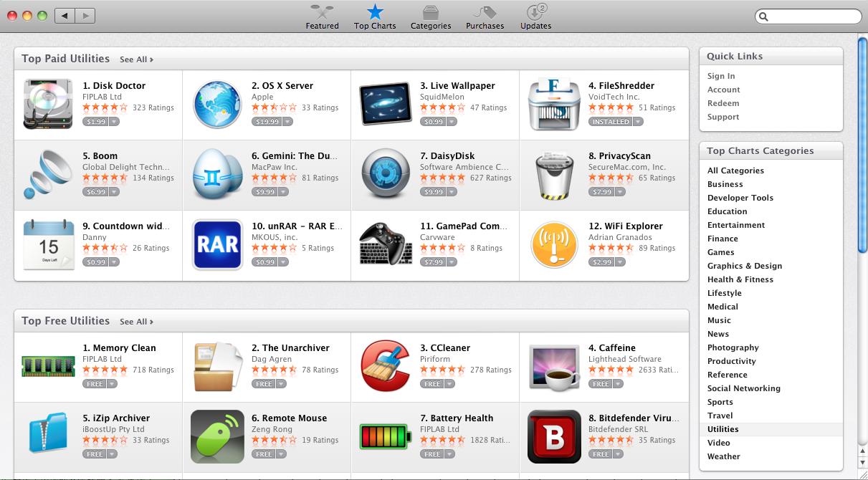
Task: Open dropdown arrow beside FileShredder INSTALLED button
Action: coord(638,122)
